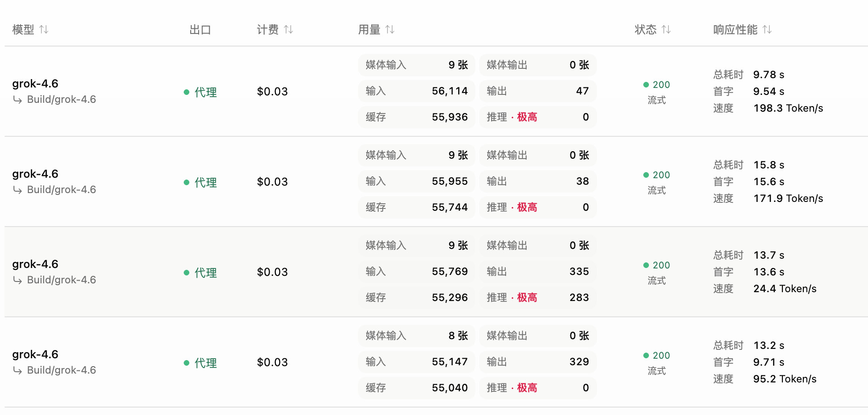This screenshot has width=868, height=415.
Task: Click the 响应性能 column header label
Action: pyautogui.click(x=735, y=30)
